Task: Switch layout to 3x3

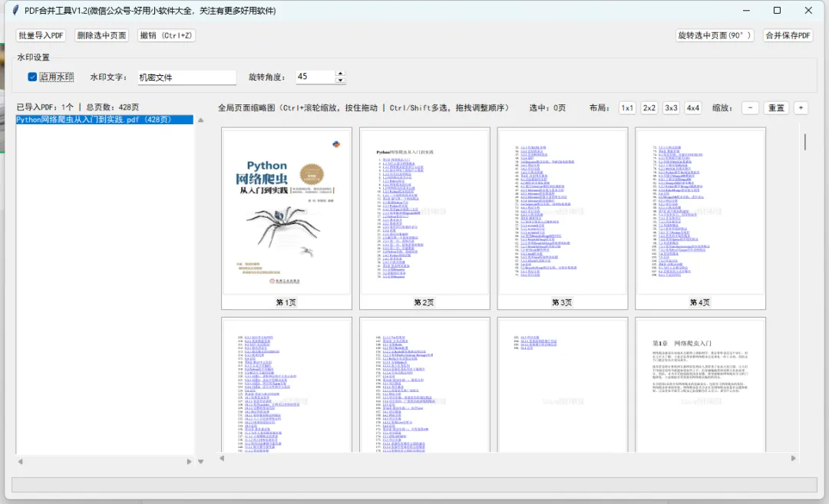Action: click(671, 107)
